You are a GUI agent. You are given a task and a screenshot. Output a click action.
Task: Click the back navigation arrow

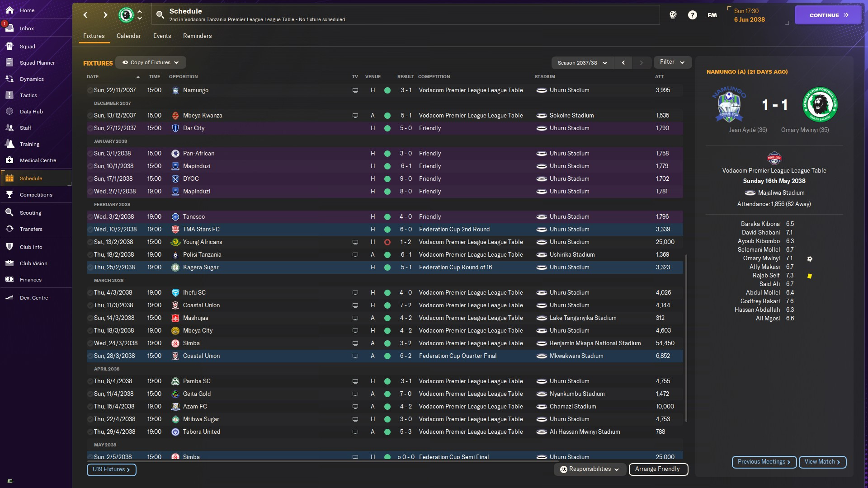[x=85, y=15]
